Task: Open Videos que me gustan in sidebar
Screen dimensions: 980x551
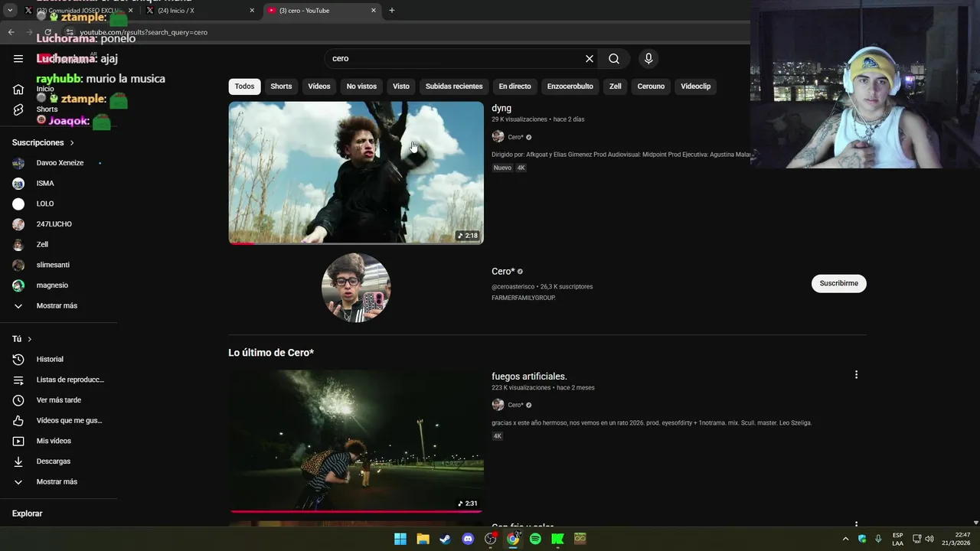Action: click(59, 421)
